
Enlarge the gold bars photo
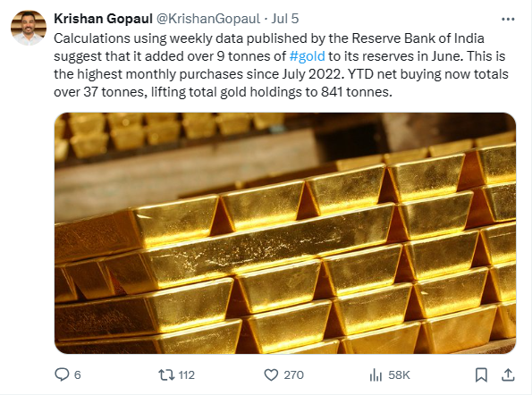point(285,233)
